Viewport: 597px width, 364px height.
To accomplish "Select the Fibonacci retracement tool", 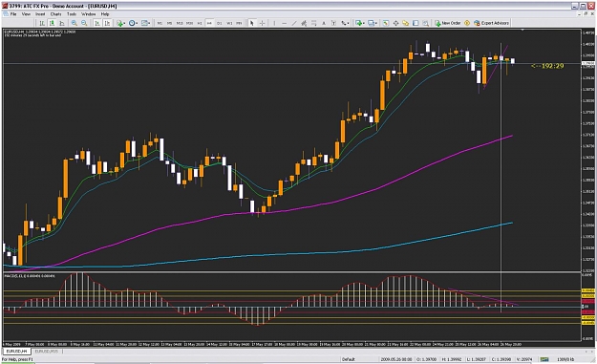I will tap(313, 23).
